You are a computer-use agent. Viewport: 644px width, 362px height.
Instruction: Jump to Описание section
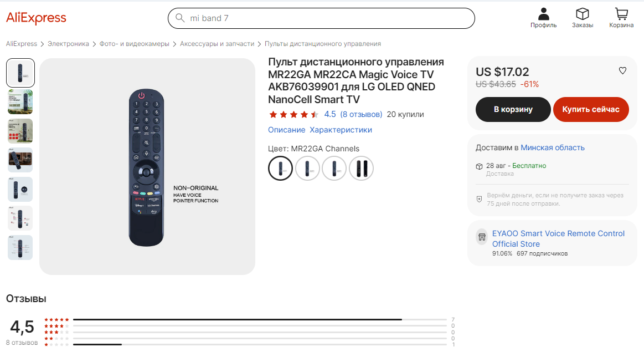point(286,130)
